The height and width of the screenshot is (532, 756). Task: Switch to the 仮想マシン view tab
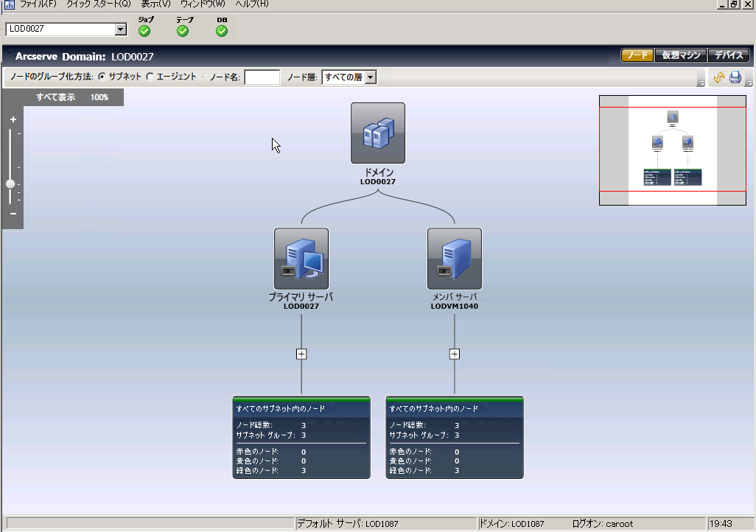pos(681,55)
